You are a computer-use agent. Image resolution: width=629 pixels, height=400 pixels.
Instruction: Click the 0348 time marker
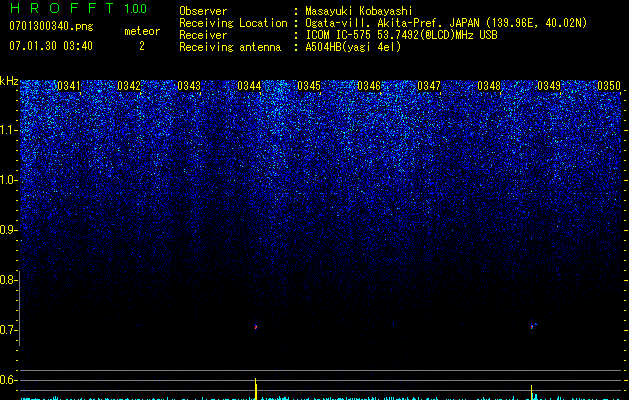tap(489, 86)
